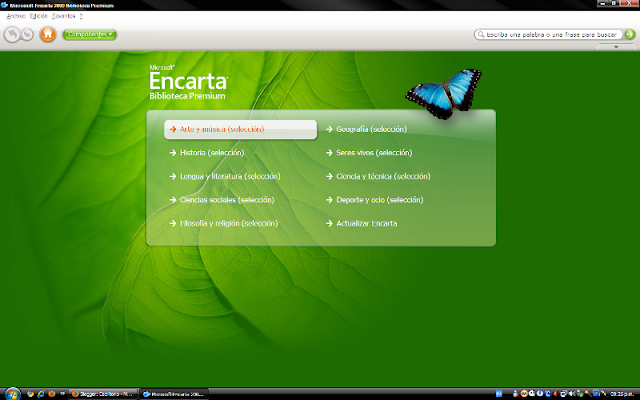Launch Firefox from quick launch
The height and width of the screenshot is (400, 640).
pyautogui.click(x=51, y=394)
